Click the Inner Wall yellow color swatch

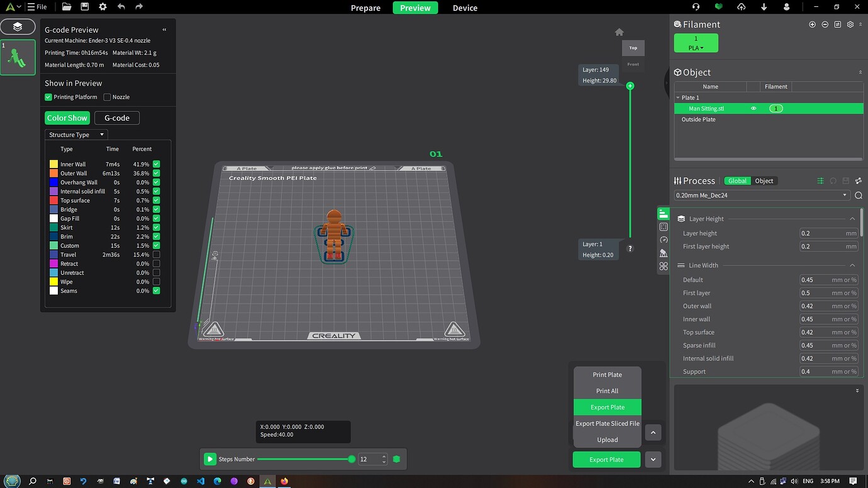click(53, 164)
